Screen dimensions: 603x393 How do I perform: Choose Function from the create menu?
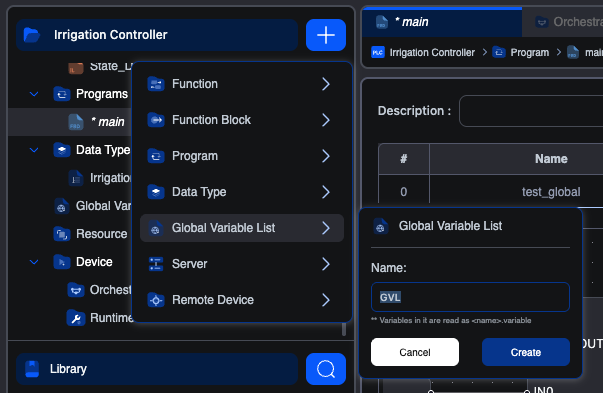point(242,84)
